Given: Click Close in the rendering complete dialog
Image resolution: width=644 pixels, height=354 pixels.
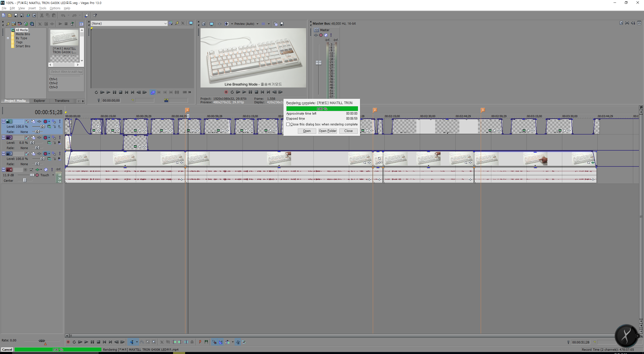Looking at the screenshot, I should pyautogui.click(x=348, y=131).
